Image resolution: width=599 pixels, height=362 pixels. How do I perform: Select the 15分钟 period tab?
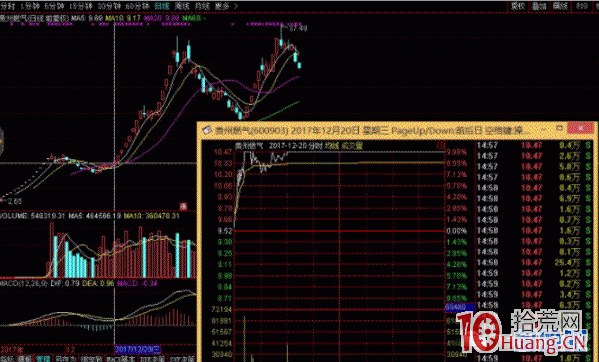click(x=81, y=6)
